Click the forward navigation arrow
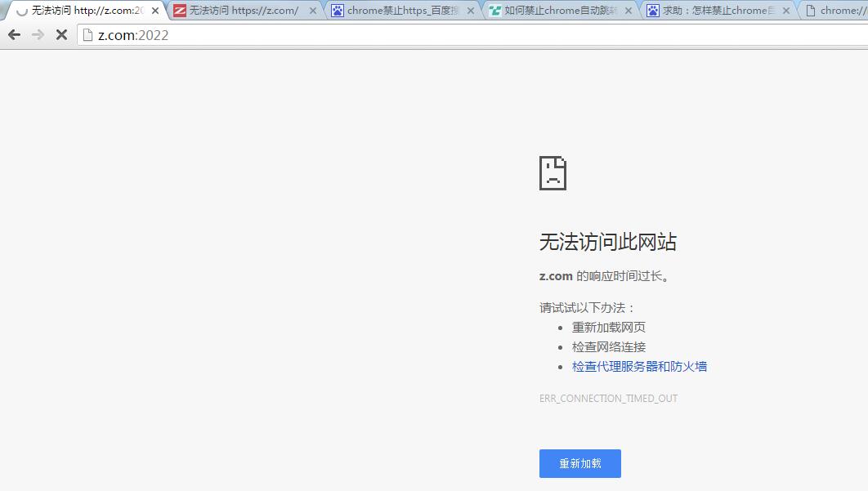 (x=38, y=35)
